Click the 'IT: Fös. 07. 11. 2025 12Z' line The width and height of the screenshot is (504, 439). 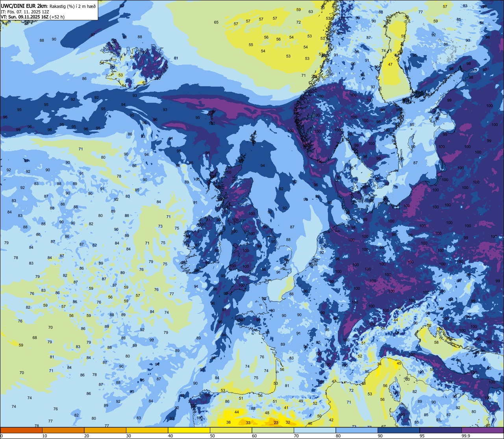coord(25,11)
